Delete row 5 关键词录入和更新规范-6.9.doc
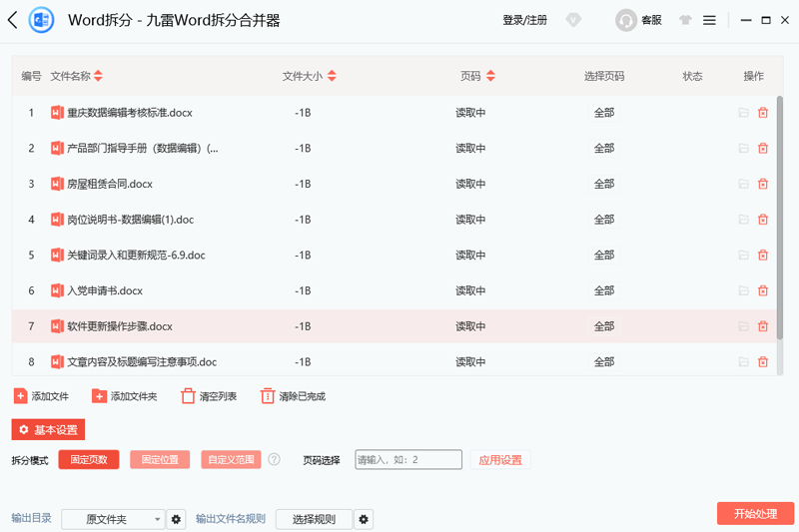 tap(763, 256)
